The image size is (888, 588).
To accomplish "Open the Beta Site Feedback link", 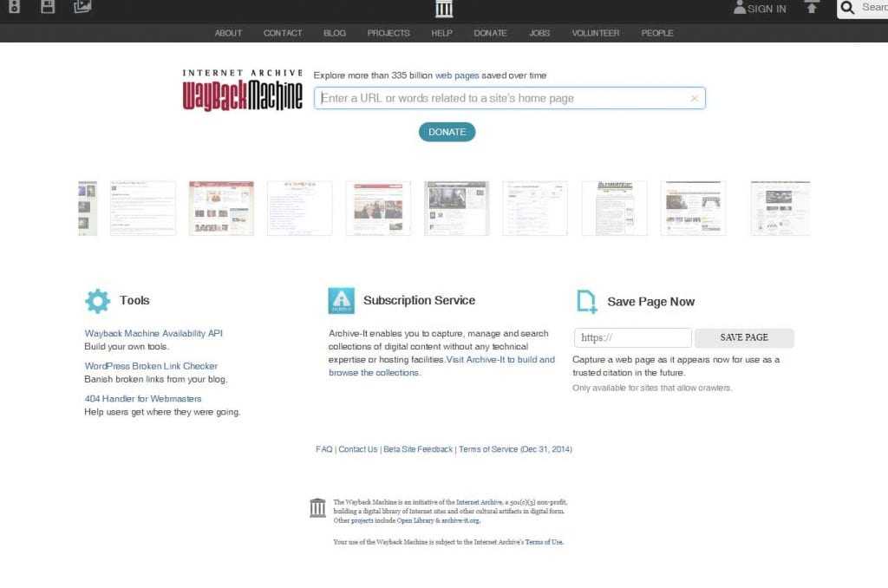I will point(418,449).
